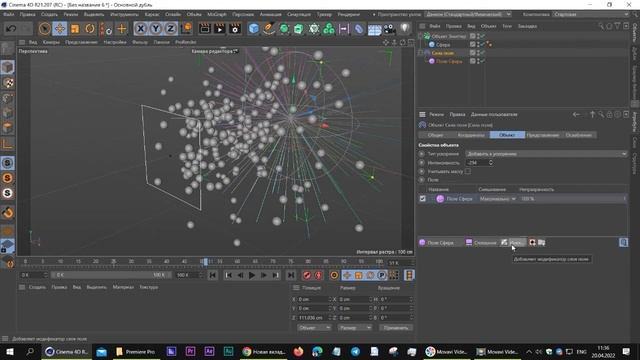Open the Максимально blending dropdown
The height and width of the screenshot is (360, 640).
pyautogui.click(x=497, y=199)
